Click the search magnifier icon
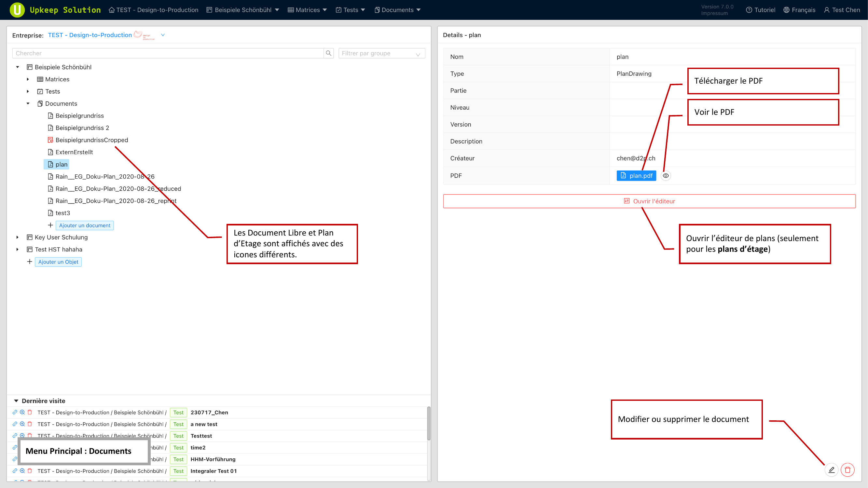The height and width of the screenshot is (488, 868). (328, 53)
